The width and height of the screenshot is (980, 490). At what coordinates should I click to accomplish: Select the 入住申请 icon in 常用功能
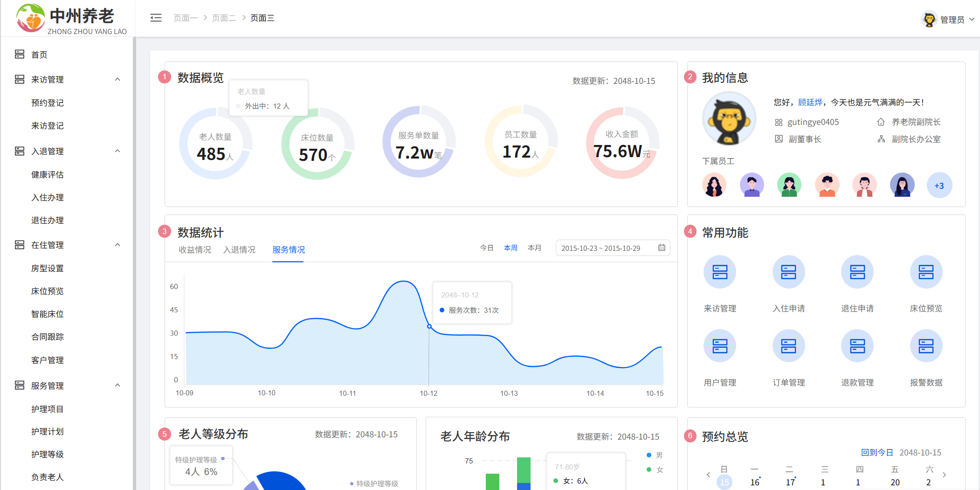click(788, 272)
